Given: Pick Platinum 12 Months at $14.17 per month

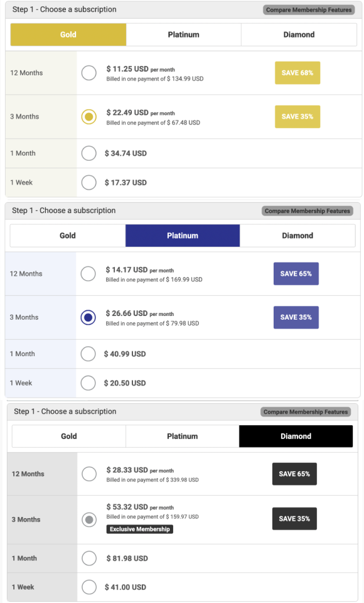Looking at the screenshot, I should pos(88,274).
